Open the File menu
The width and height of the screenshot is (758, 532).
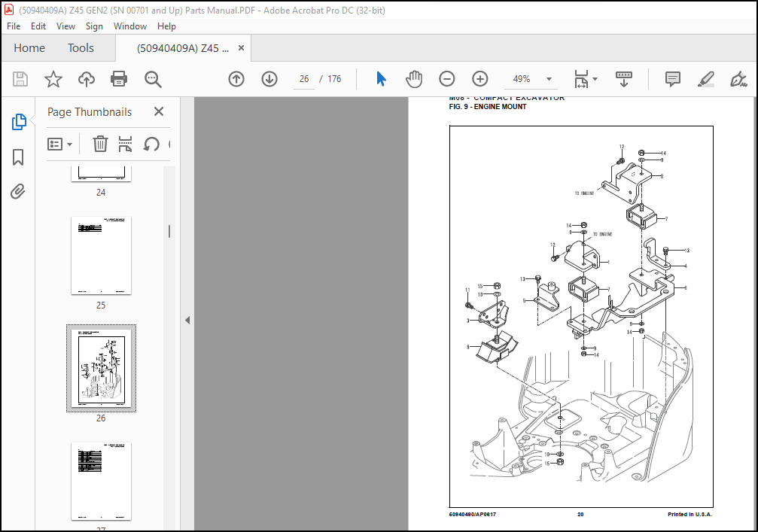pyautogui.click(x=14, y=26)
